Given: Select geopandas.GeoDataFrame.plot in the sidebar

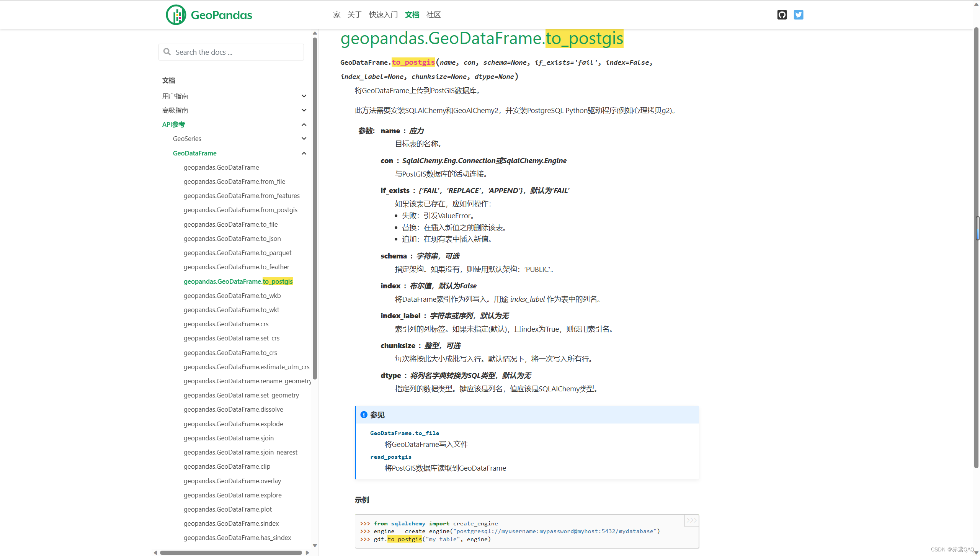Looking at the screenshot, I should click(228, 509).
